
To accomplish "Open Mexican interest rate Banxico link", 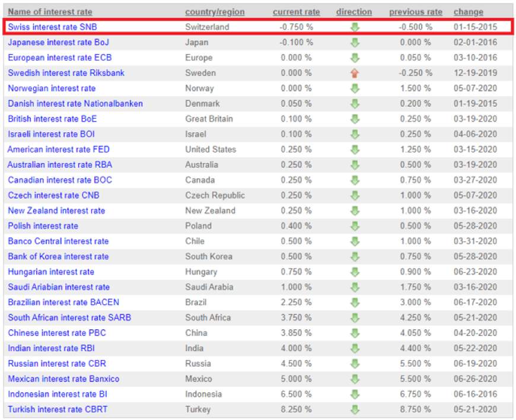I will click(63, 379).
